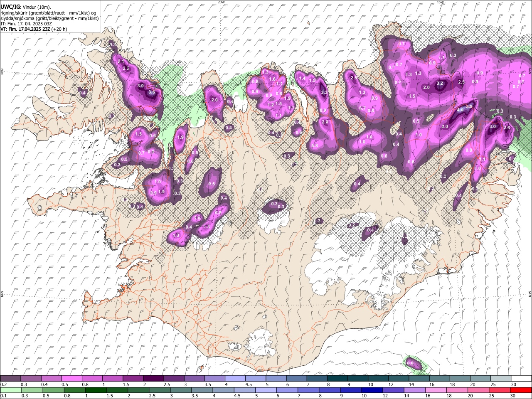Click the darkest purple snow swatch between 2 and 2.5
The width and height of the screenshot is (532, 399).
(x=153, y=378)
